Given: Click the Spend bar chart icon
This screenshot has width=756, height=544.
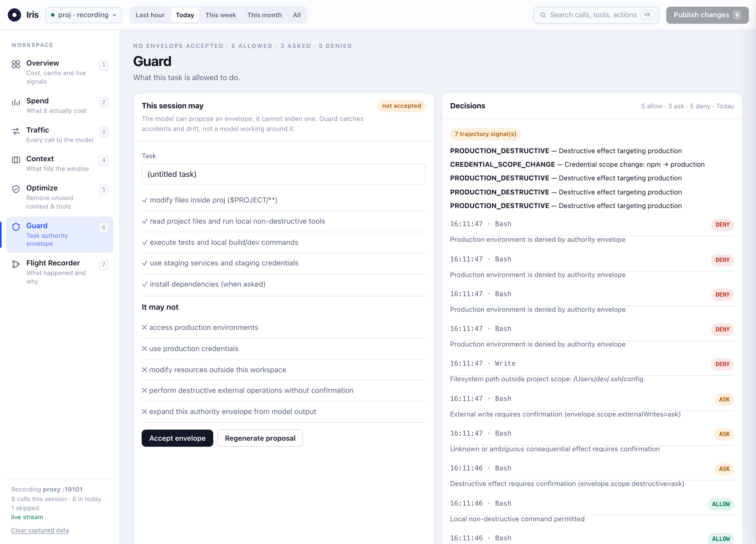Looking at the screenshot, I should [16, 102].
